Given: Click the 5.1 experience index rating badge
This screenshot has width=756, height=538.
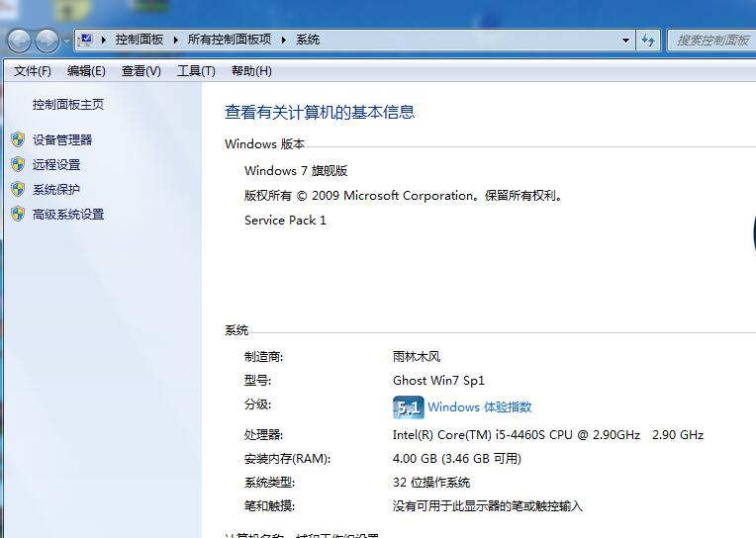Looking at the screenshot, I should click(408, 407).
